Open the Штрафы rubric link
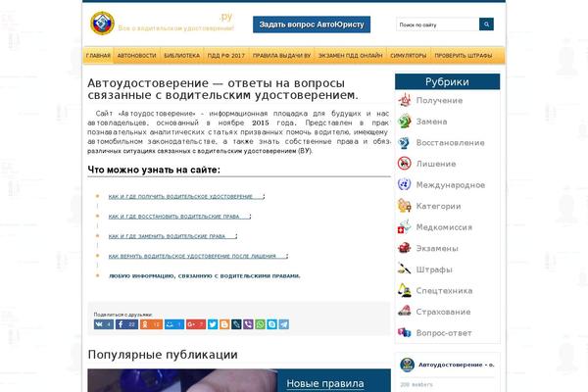 point(434,269)
